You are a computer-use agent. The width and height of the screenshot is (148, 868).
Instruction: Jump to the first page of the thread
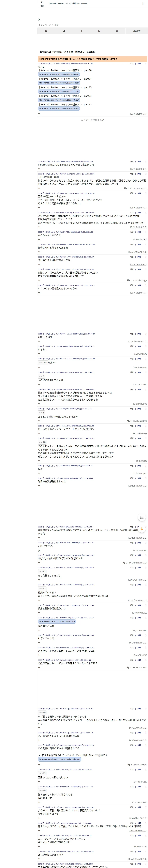click(x=46, y=31)
